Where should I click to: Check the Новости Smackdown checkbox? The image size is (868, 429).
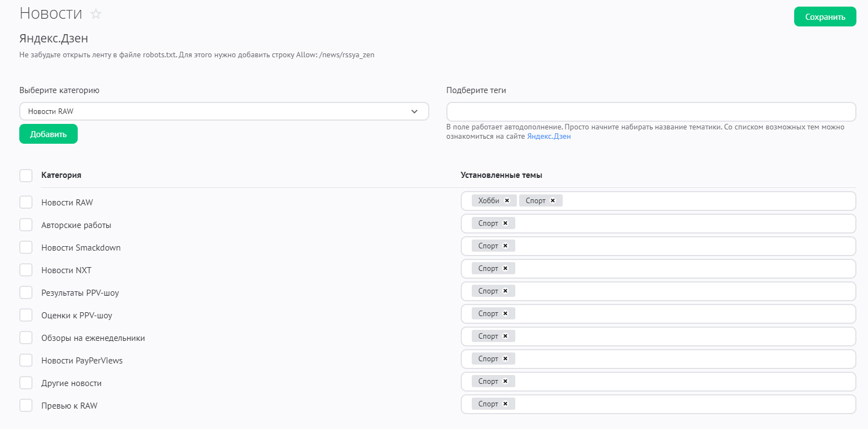(26, 247)
